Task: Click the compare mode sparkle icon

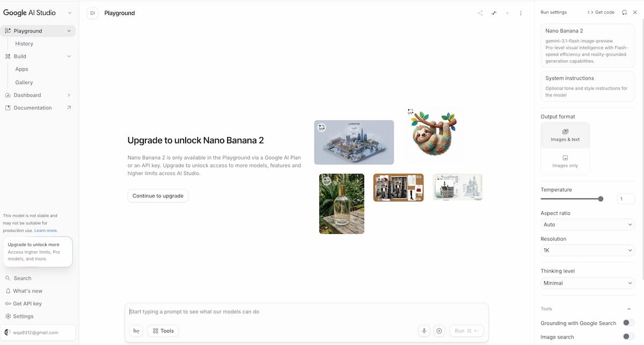Action: (494, 13)
